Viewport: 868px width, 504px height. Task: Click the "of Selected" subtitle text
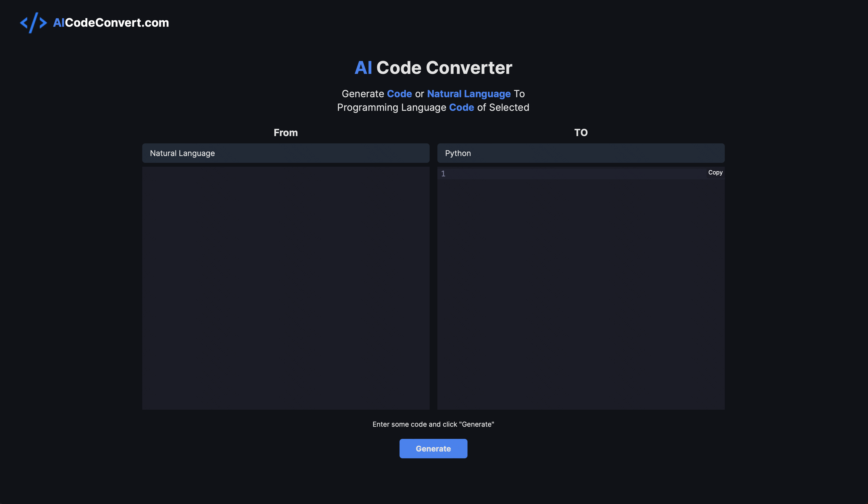coord(503,108)
